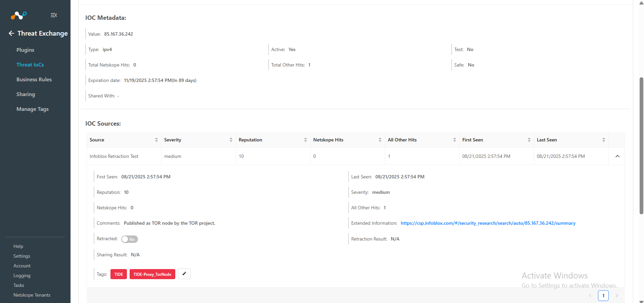Click the scrollbar up arrow

click(x=641, y=3)
